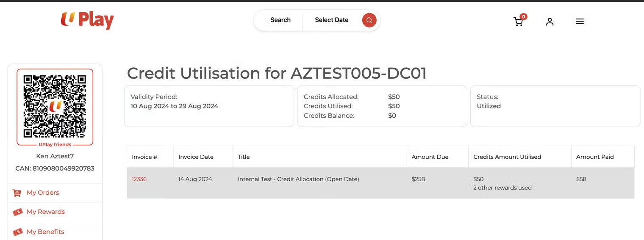
Task: Click the '2 other rewards used' text
Action: click(502, 188)
